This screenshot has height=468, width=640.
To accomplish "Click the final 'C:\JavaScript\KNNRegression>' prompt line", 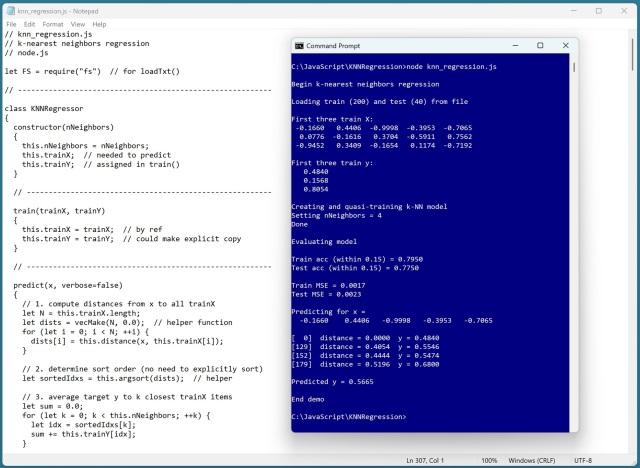I will (349, 417).
